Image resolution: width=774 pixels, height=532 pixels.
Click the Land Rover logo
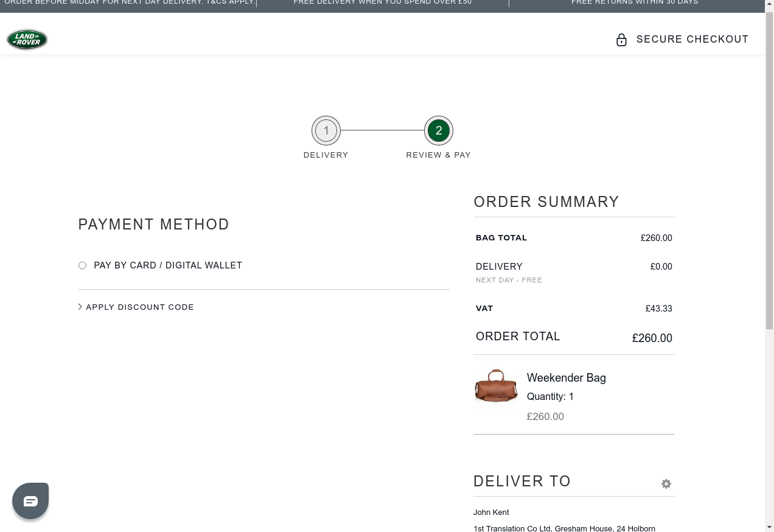(x=27, y=40)
